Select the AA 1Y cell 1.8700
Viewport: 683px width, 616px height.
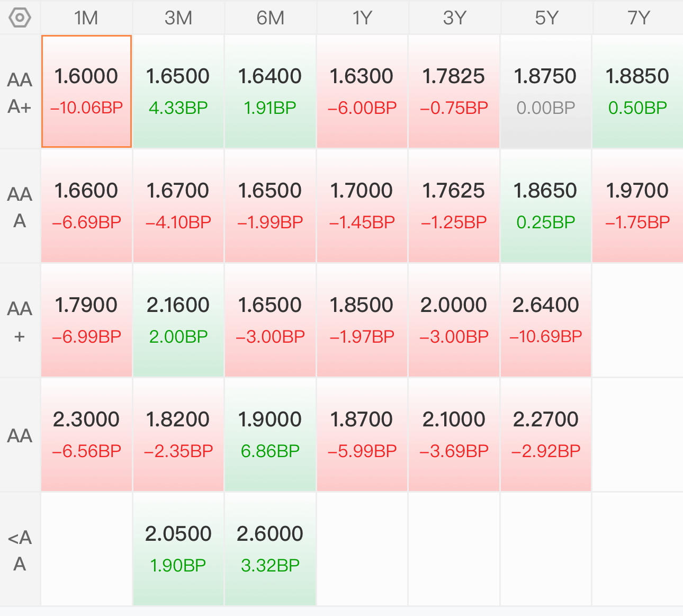click(362, 435)
